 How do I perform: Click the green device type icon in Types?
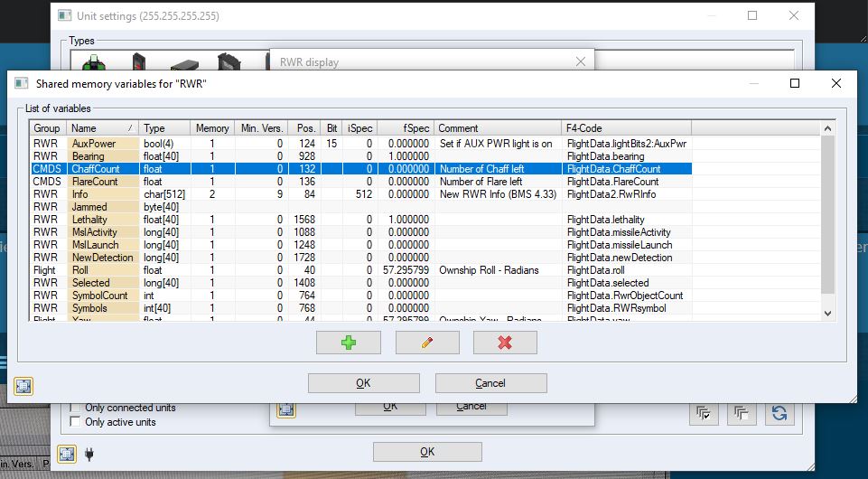point(94,61)
